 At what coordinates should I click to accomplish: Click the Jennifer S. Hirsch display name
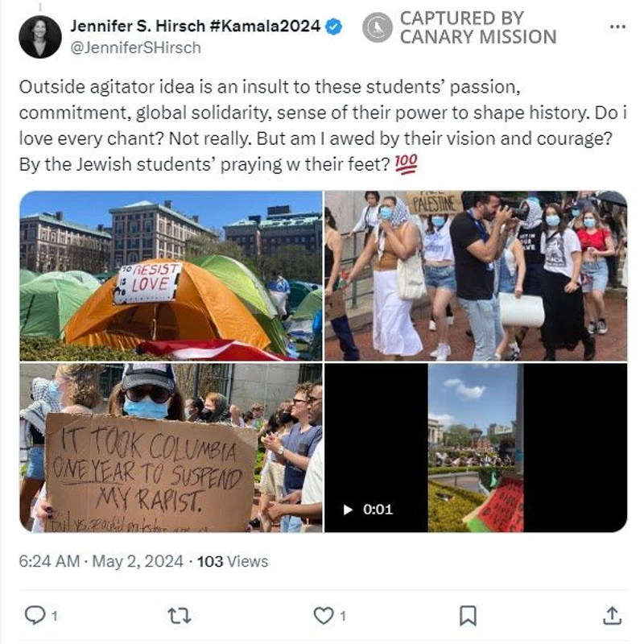coord(195,27)
